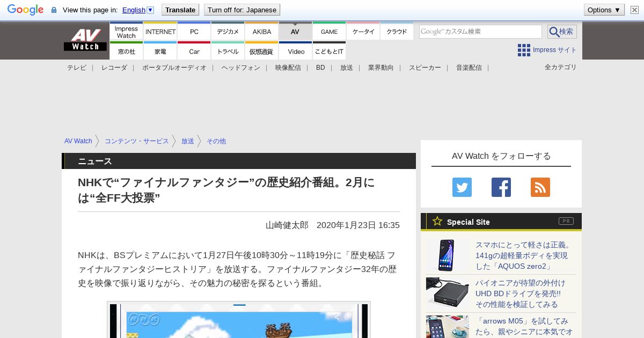Click the Final Fantasy article screenshot

[239, 321]
